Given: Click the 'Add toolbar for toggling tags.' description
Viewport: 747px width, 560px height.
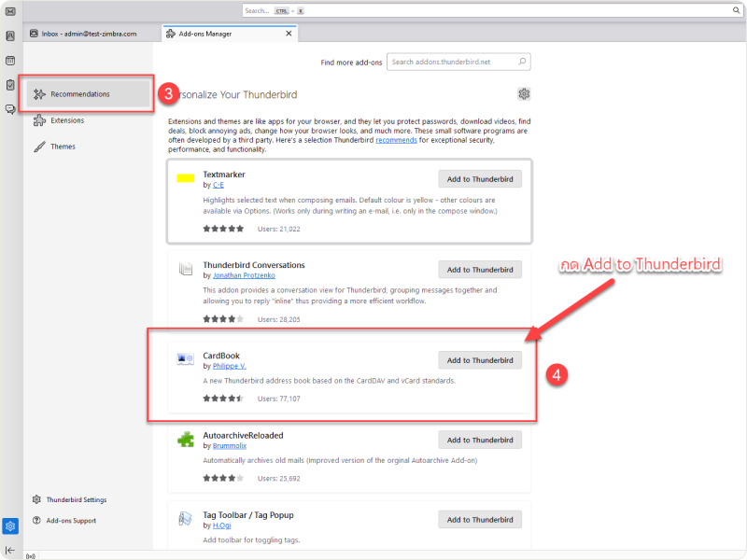Looking at the screenshot, I should pyautogui.click(x=251, y=540).
